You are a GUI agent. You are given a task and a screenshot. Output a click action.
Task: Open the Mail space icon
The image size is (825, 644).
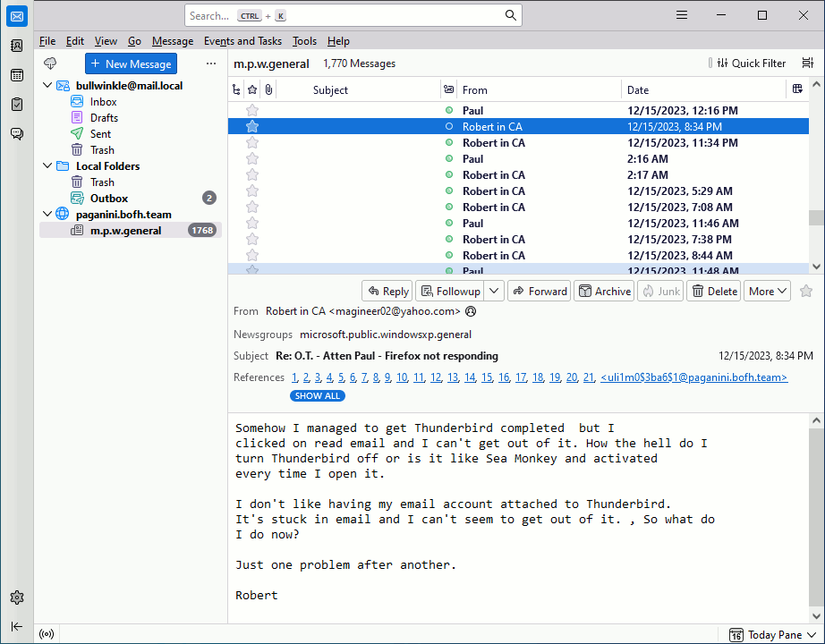click(17, 17)
